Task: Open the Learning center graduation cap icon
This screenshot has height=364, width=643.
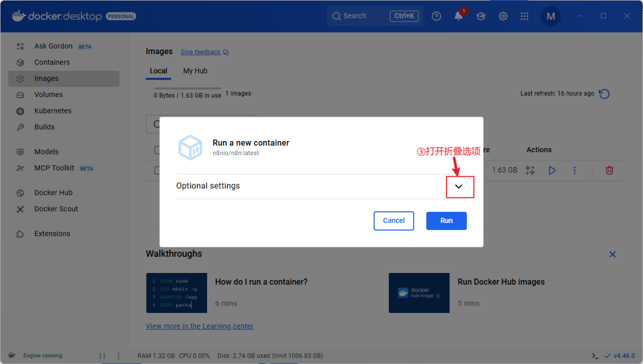Action: pos(480,16)
